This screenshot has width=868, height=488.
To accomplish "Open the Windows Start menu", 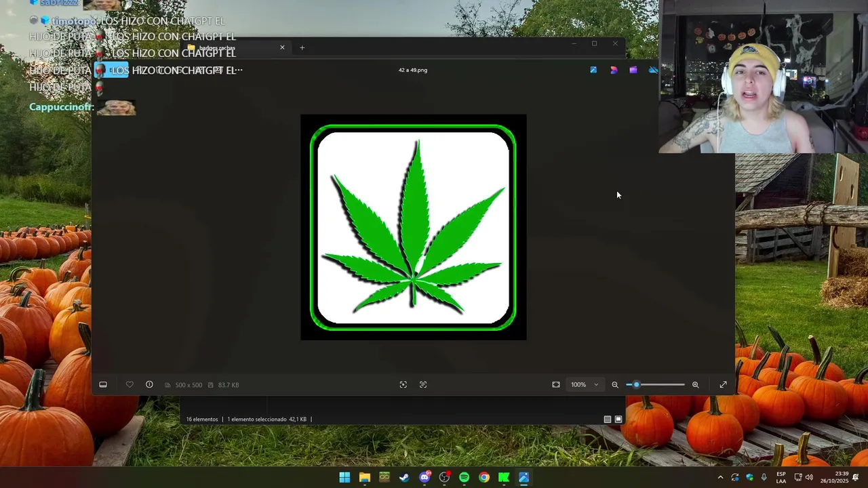I will point(344,477).
